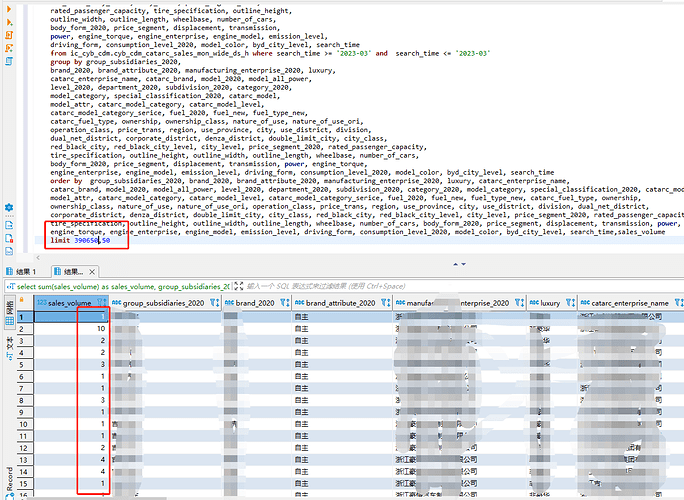Select row number 13 in the results grid
This screenshot has width=684, height=500.
click(25, 460)
